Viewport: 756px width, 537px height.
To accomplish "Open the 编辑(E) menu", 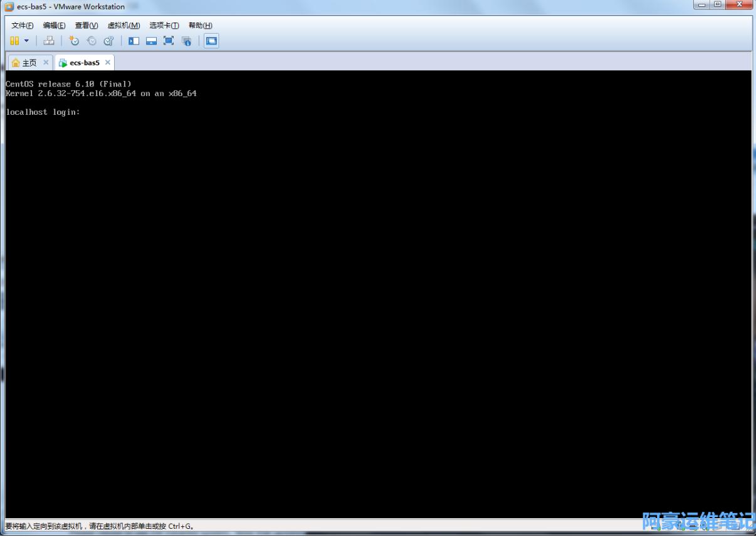I will point(54,25).
